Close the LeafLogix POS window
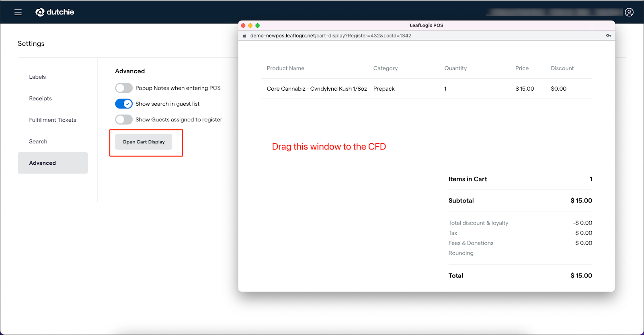 tap(243, 25)
